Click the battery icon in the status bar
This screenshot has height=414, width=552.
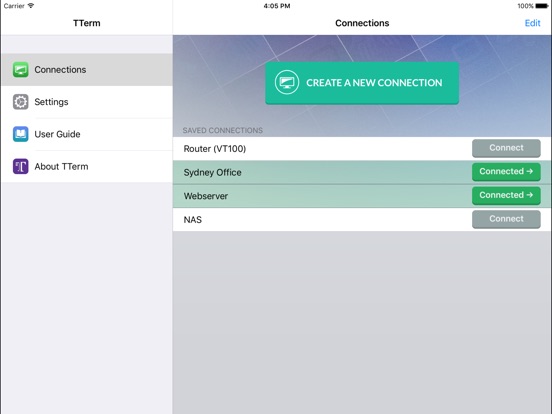(542, 6)
